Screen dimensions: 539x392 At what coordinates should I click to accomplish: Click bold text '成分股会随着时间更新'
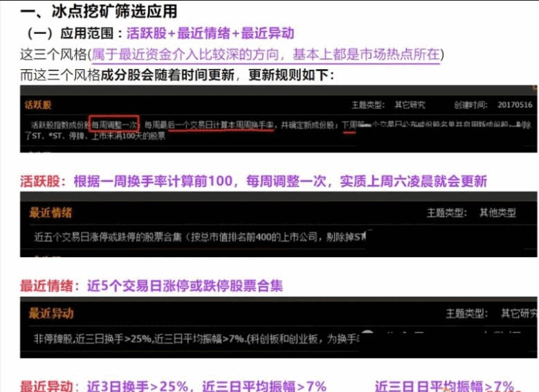point(167,75)
